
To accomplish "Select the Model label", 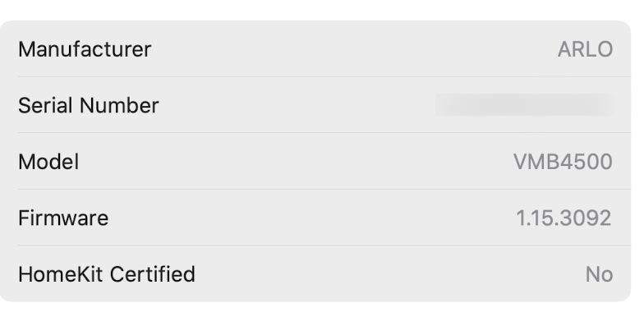I will pyautogui.click(x=48, y=162).
